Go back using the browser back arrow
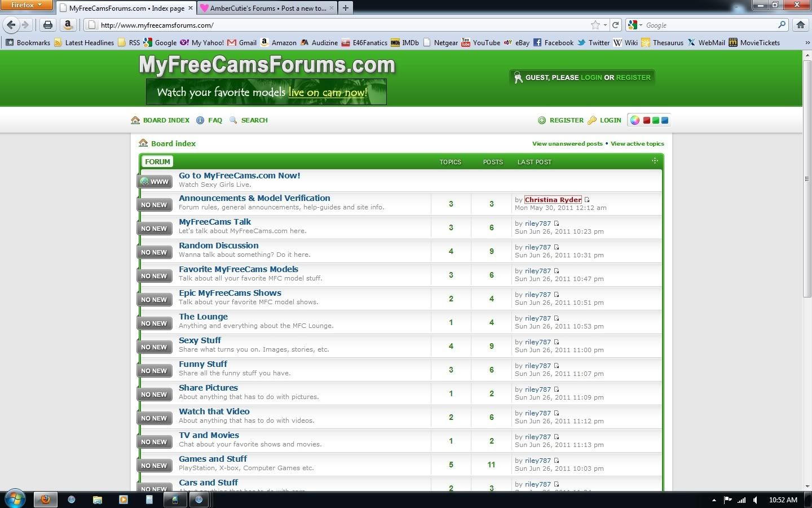The width and height of the screenshot is (812, 508). 11,25
